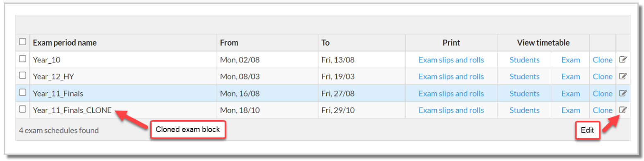Open edit icon for Year_11_Finals row
Screen dimensions: 644x161
coord(623,94)
